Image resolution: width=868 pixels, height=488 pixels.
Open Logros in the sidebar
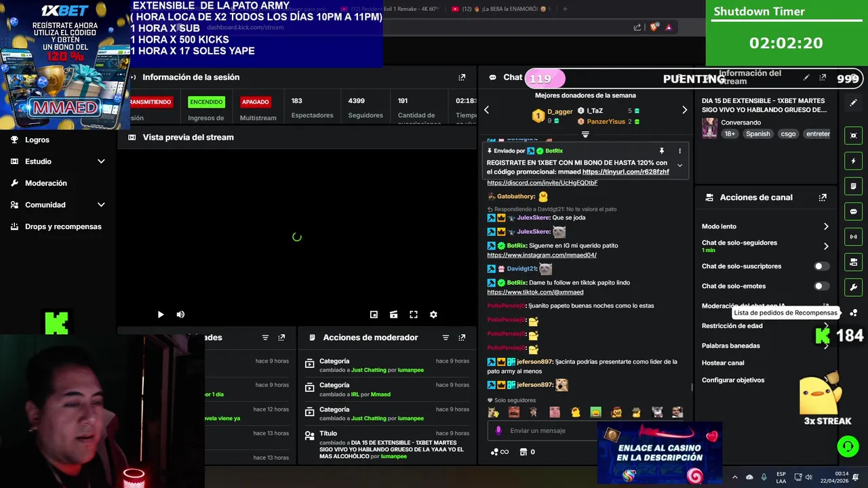(37, 140)
